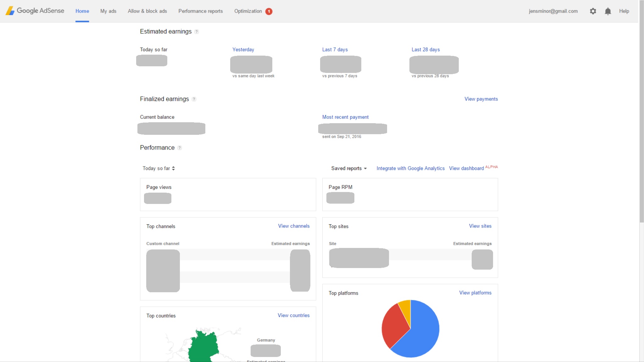Click help icon next to Estimated earnings
644x362 pixels.
197,32
